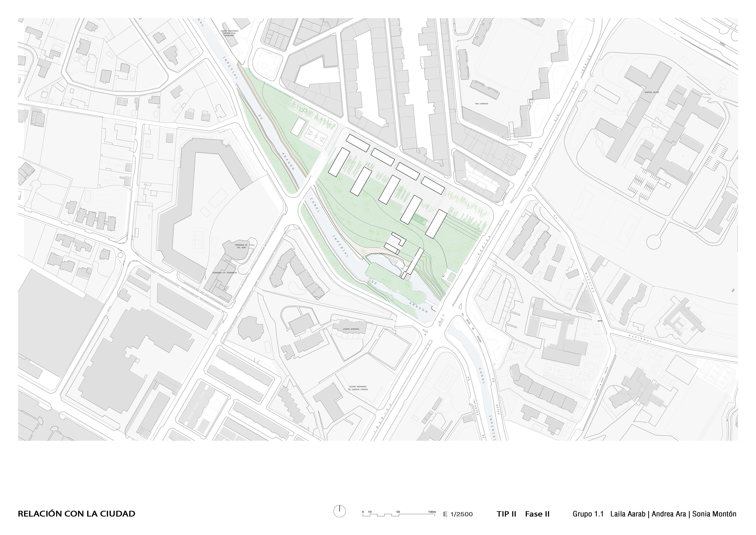Click the E 1/2500 scale text
Screen dimensions: 756x535
coord(458,514)
